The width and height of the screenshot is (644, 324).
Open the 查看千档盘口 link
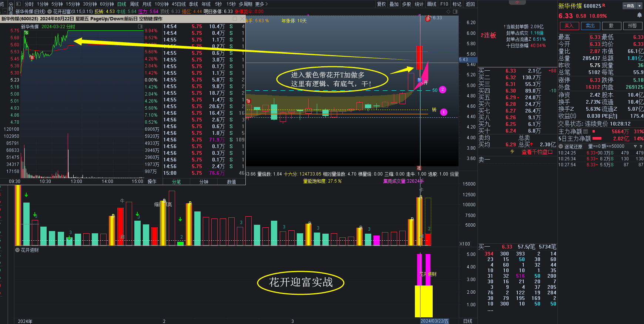537,152
